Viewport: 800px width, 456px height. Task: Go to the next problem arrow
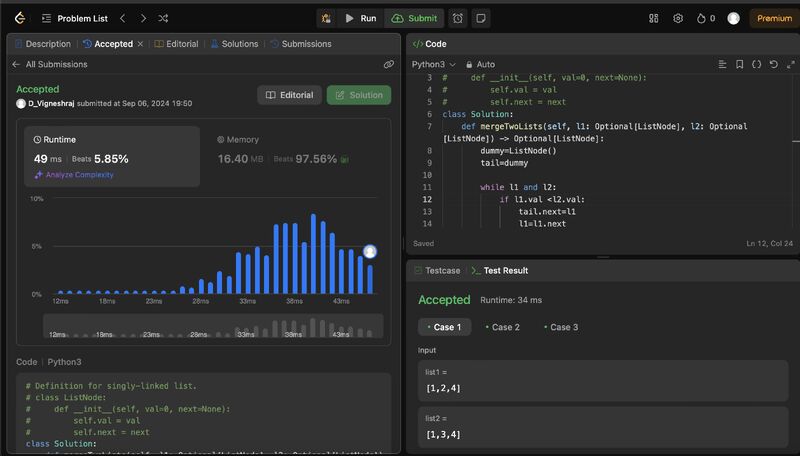pos(143,18)
